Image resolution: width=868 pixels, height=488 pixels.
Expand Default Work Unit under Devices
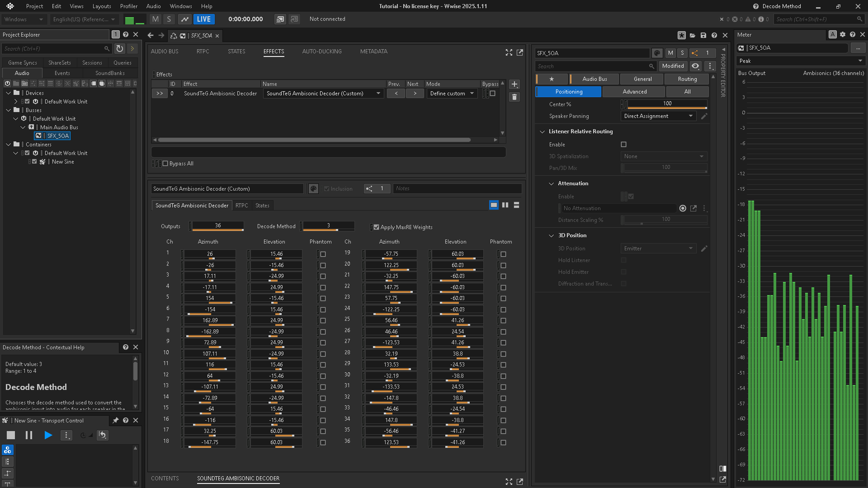click(16, 102)
